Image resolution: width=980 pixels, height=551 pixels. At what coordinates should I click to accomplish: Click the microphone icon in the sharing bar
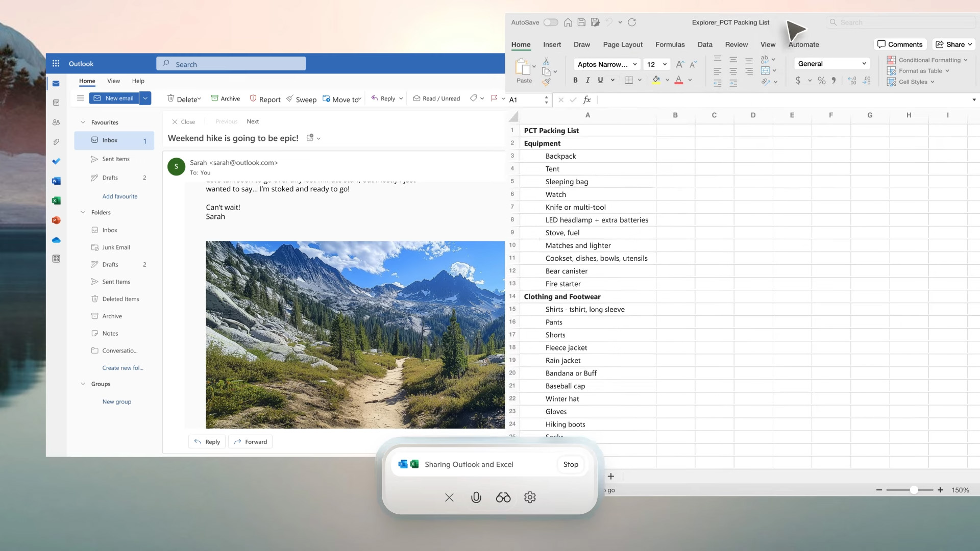point(476,497)
